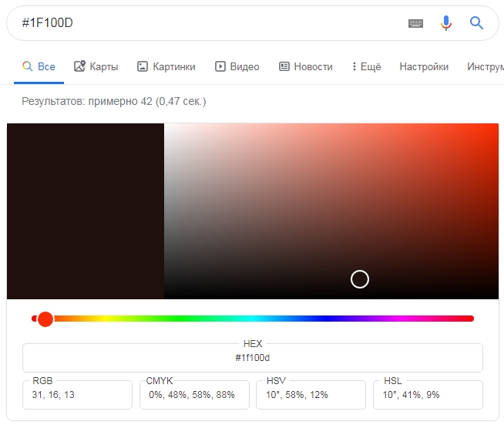Click the dark color preview swatch

86,211
